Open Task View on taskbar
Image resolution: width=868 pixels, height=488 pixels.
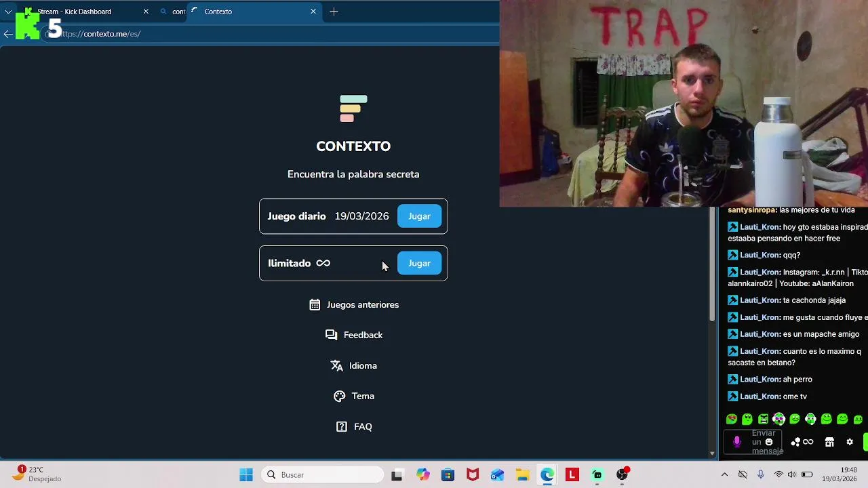point(397,475)
